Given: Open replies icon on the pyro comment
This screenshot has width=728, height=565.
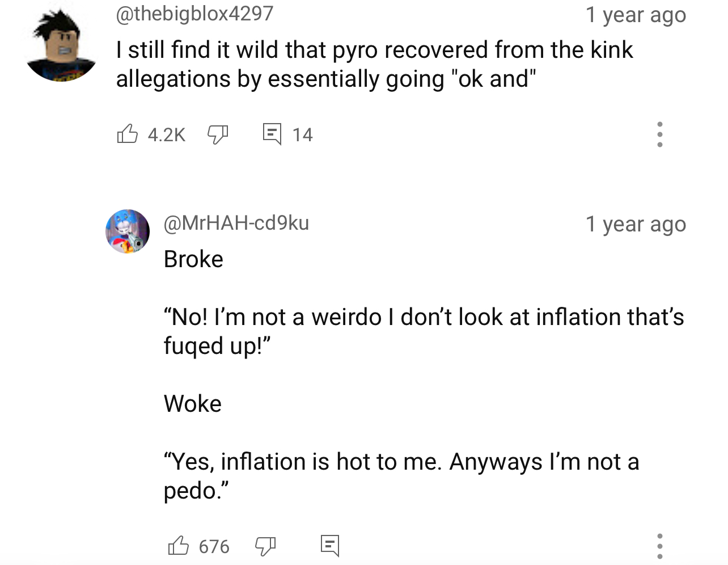Looking at the screenshot, I should [x=272, y=134].
